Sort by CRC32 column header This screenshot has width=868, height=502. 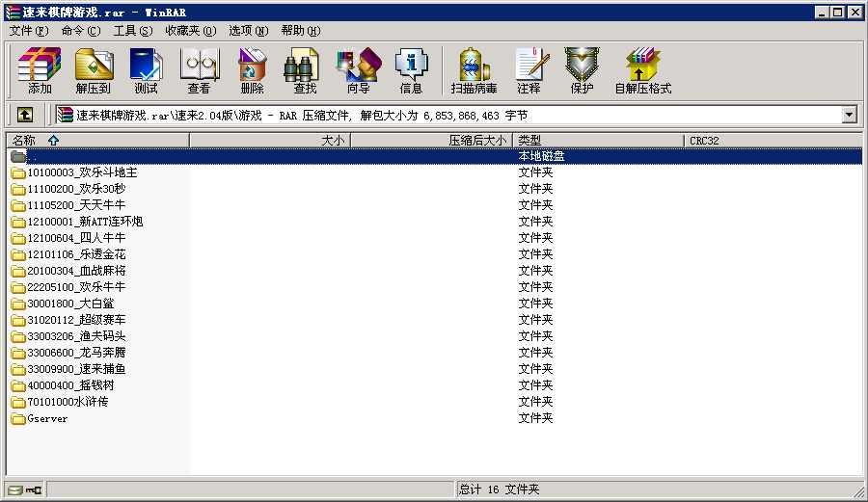[773, 141]
